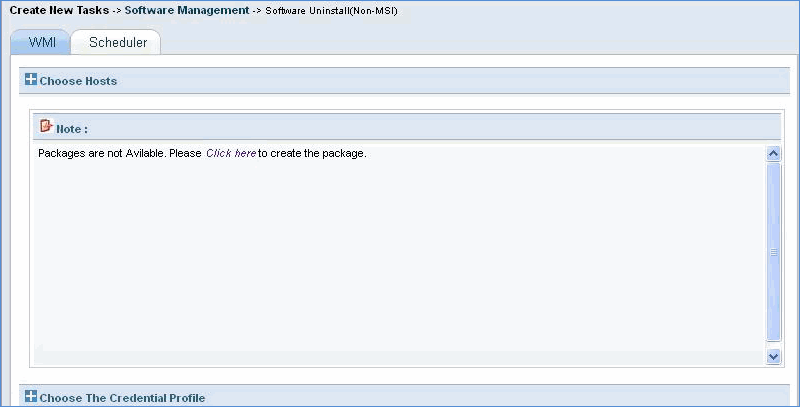Expand via the Choose The Credential Profile label
This screenshot has height=407, width=800.
tap(122, 398)
